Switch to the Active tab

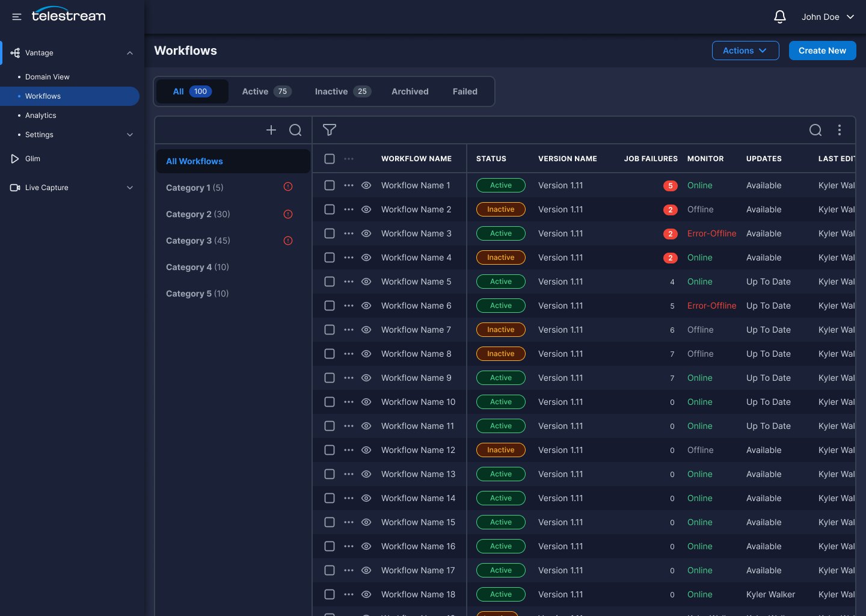(x=266, y=91)
